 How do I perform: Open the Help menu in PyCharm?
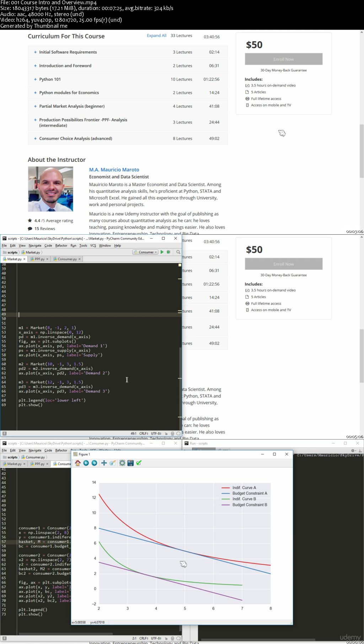118,245
